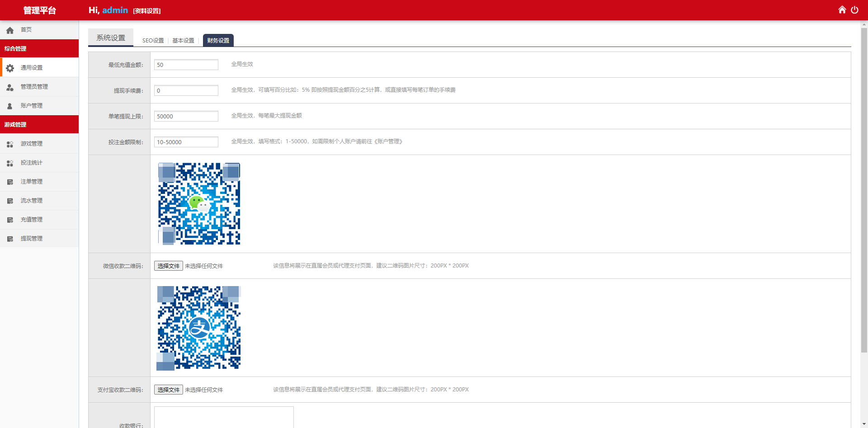Click the 系统设置 heading tab
Image resolution: width=868 pixels, height=428 pixels.
pos(111,38)
